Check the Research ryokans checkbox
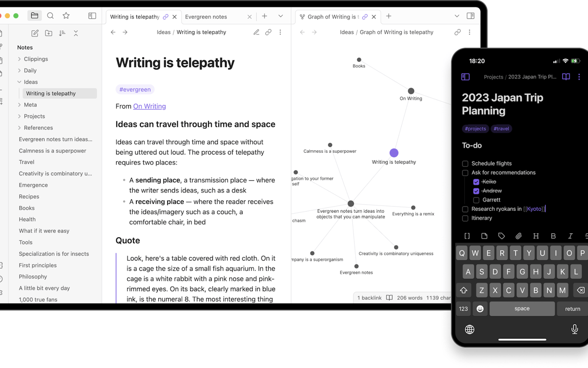 coord(465,209)
